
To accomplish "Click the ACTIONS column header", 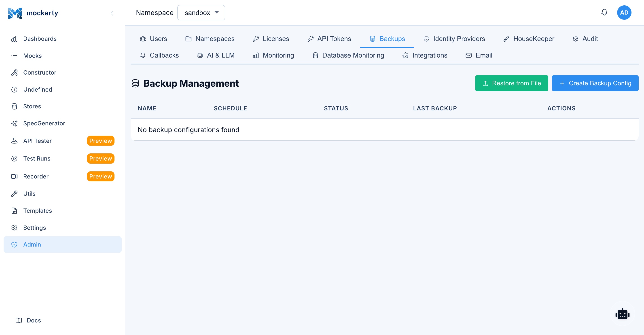I will click(x=561, y=108).
